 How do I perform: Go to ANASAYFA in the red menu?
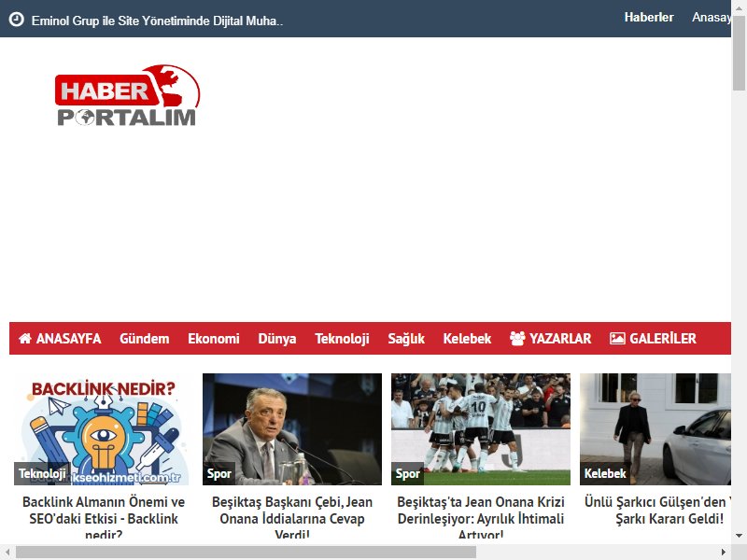click(x=68, y=339)
